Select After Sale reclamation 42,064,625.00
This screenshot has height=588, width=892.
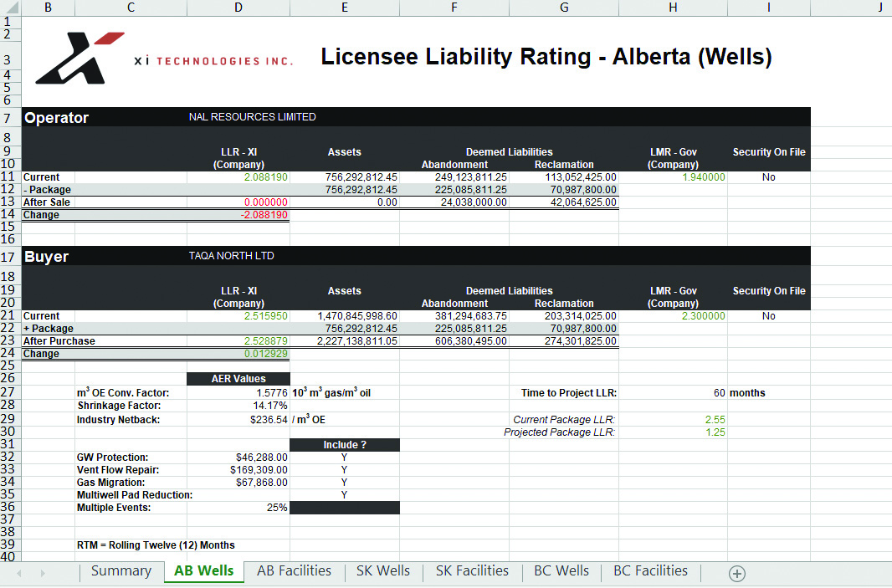coord(584,202)
